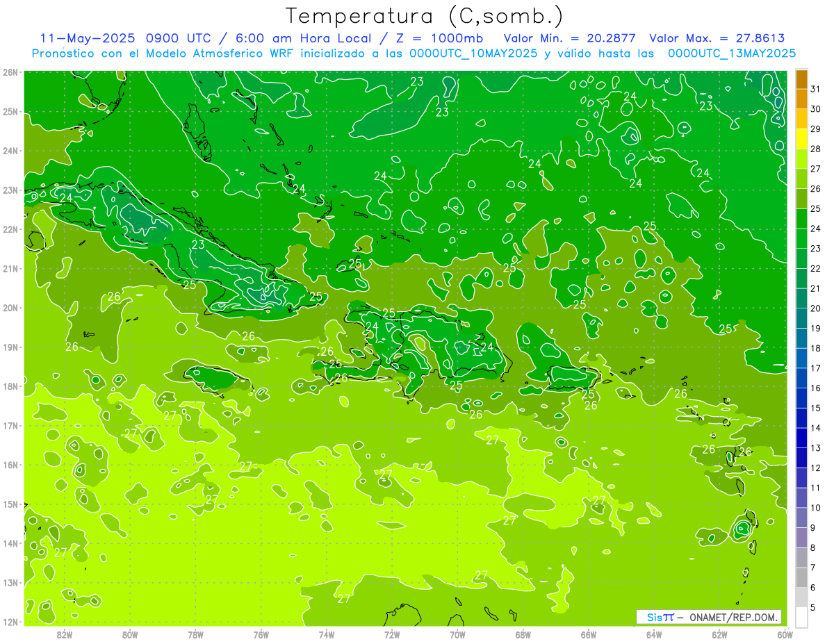
Task: Pick the amber swatch between 29 and 30
Action: [x=801, y=119]
